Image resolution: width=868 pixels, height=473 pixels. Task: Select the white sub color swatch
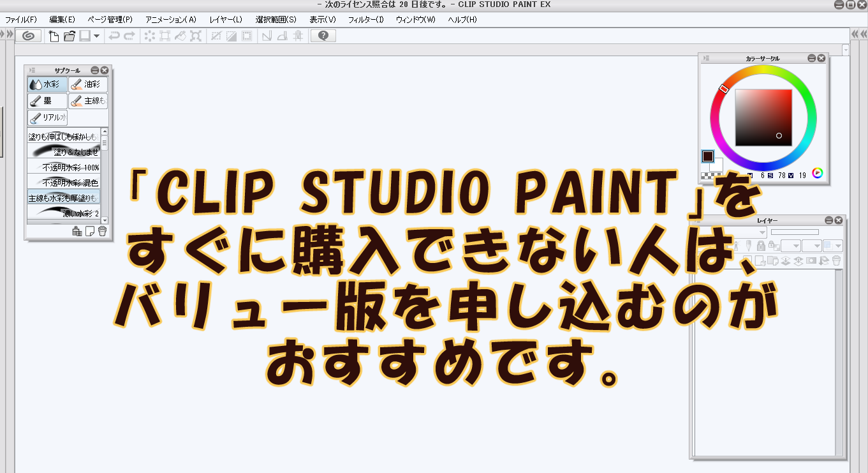coord(718,165)
